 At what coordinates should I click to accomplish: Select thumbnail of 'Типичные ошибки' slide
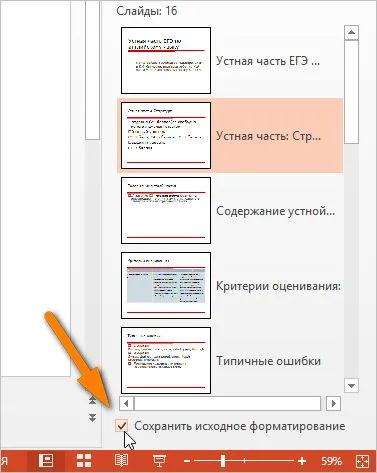tap(166, 360)
